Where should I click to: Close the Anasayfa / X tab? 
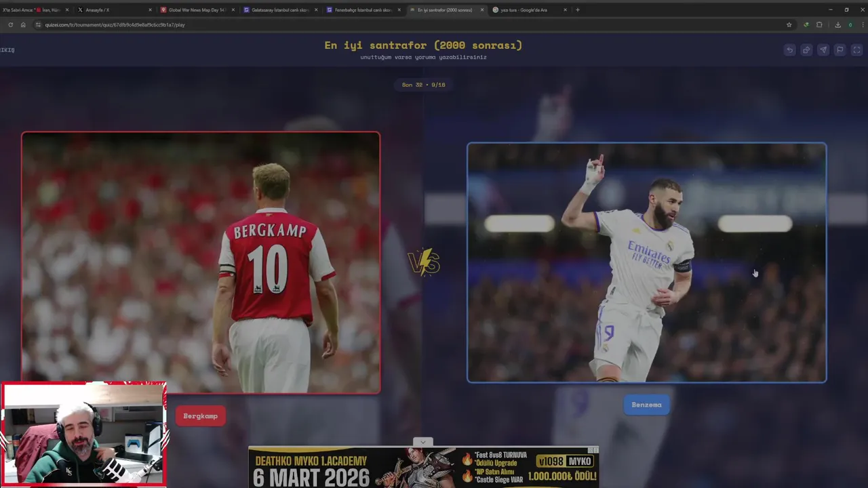click(x=150, y=10)
